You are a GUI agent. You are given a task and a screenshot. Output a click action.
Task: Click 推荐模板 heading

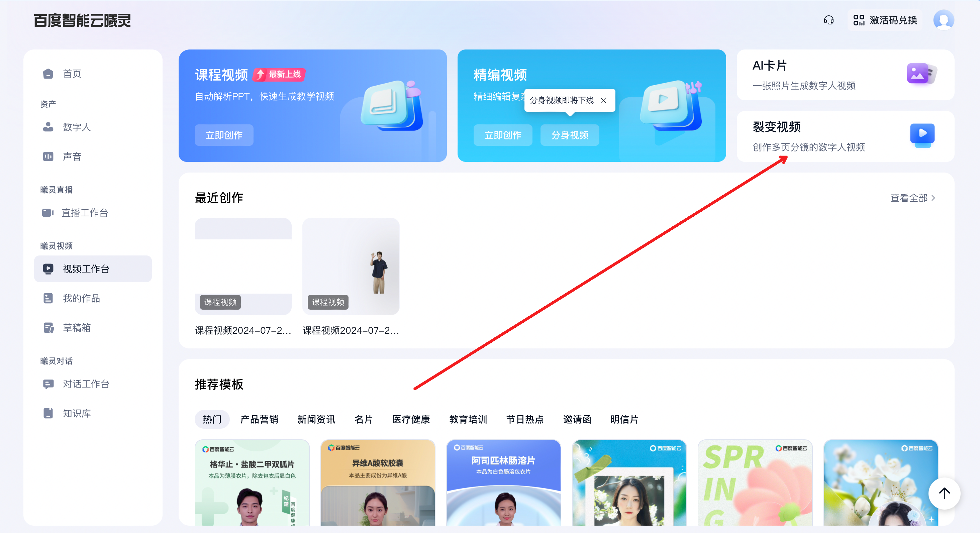tap(219, 384)
